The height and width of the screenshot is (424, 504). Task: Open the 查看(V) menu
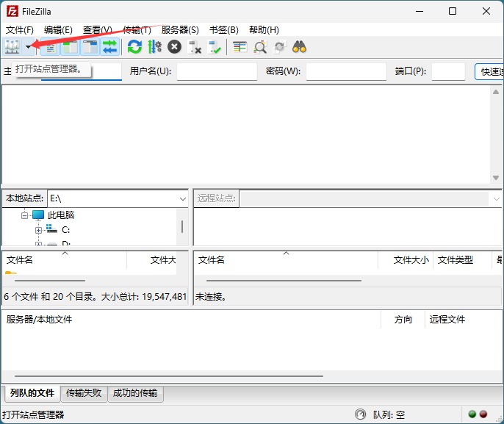coord(98,30)
